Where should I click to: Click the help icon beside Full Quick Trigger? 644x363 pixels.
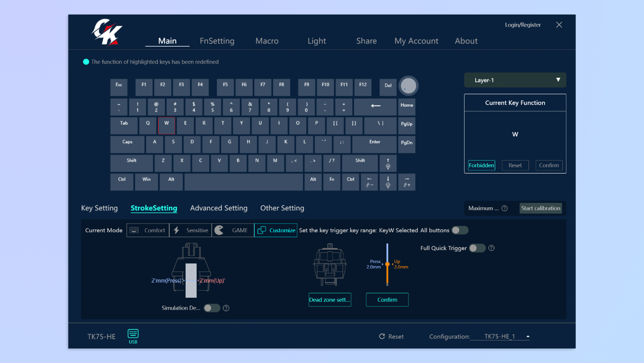click(491, 248)
